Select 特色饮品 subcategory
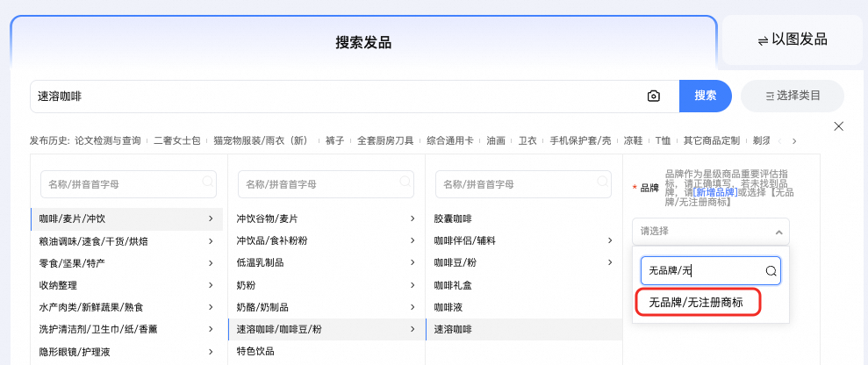Image resolution: width=868 pixels, height=365 pixels. pyautogui.click(x=326, y=351)
